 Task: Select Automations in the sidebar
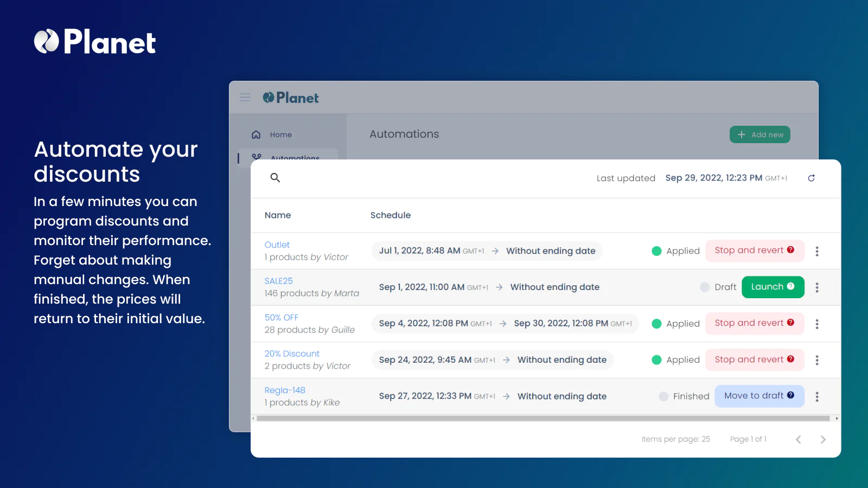295,158
